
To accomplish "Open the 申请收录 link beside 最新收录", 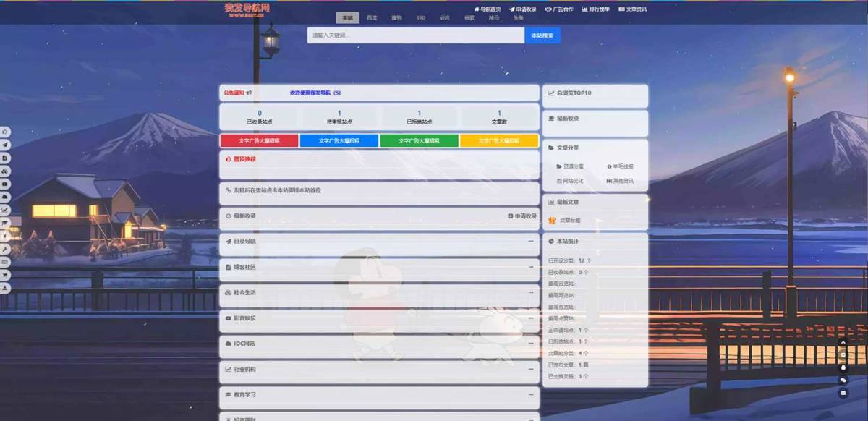I will [x=523, y=216].
